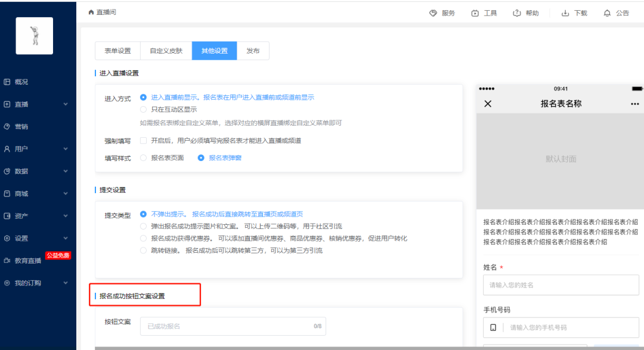Choose 跳转链接 submit type radio

click(143, 250)
